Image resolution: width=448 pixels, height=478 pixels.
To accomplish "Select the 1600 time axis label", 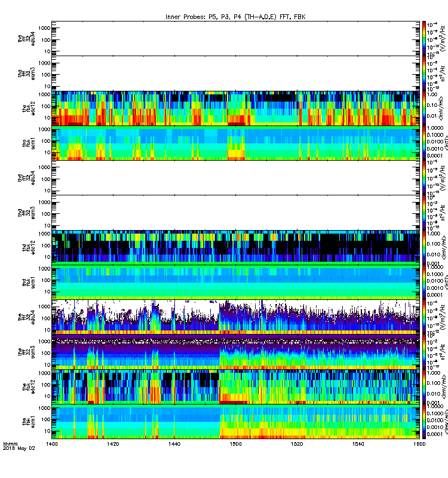I will [x=419, y=444].
